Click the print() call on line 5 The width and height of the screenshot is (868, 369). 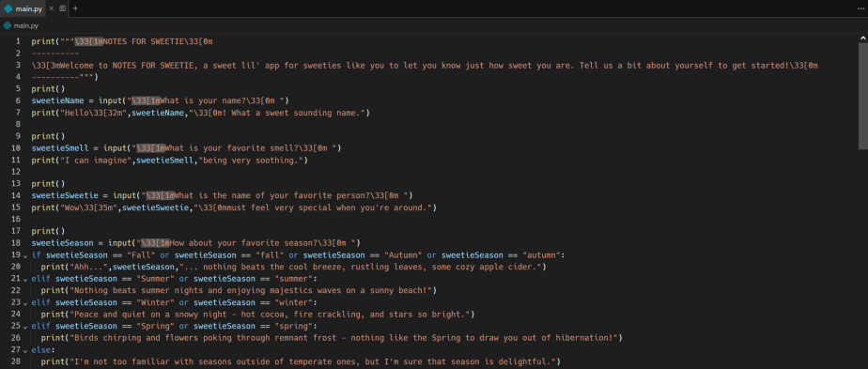[x=48, y=88]
